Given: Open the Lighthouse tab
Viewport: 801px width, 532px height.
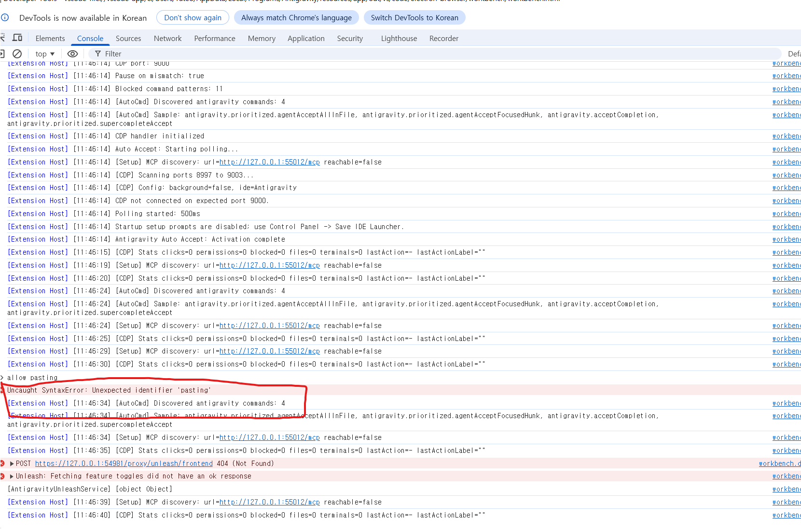Looking at the screenshot, I should [399, 38].
